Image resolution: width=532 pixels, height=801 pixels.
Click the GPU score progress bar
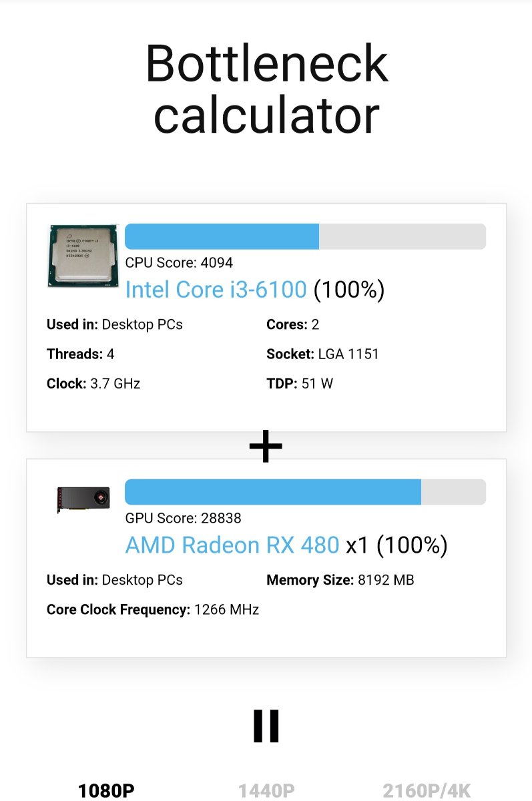[x=305, y=492]
